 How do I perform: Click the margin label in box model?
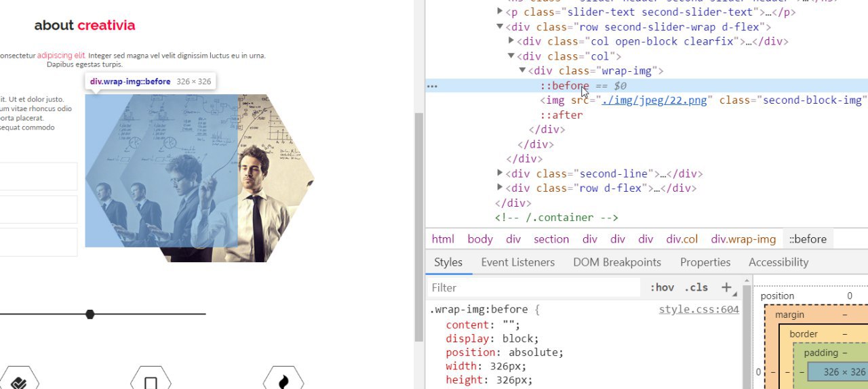tap(790, 314)
